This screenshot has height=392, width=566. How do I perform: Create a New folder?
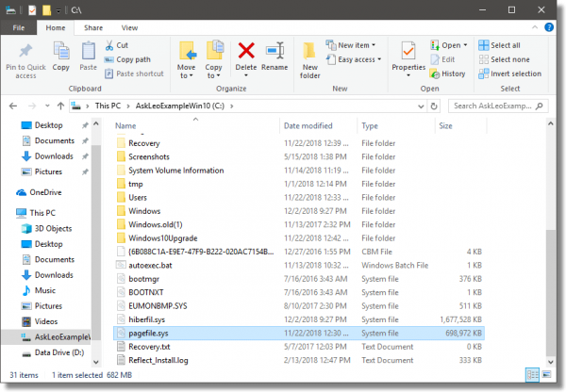tap(309, 59)
